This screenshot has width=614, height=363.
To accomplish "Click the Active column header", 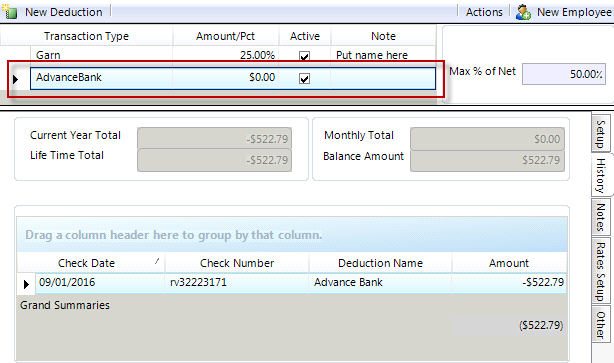I will [x=305, y=36].
